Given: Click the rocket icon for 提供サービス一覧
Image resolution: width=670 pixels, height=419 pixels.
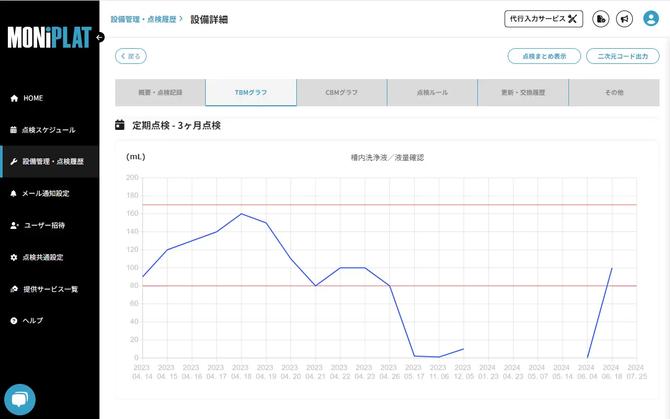Looking at the screenshot, I should pos(14,289).
